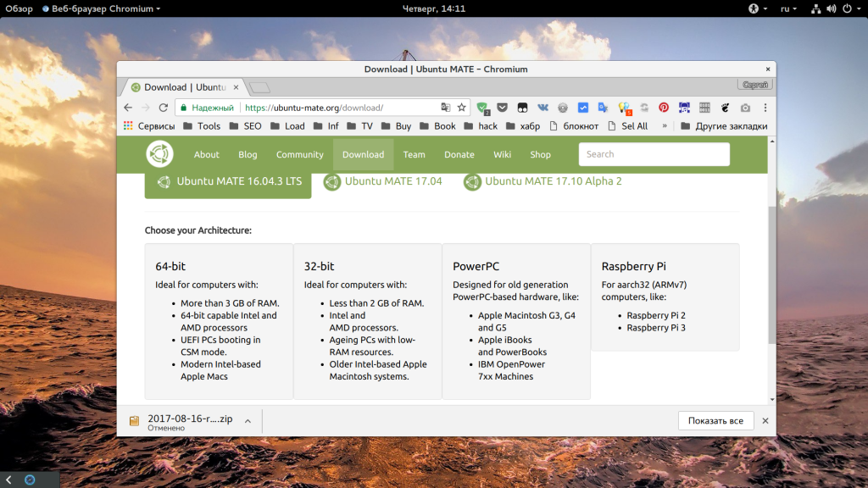
Task: Select the Download | Ubuntu browser tab
Action: 185,87
